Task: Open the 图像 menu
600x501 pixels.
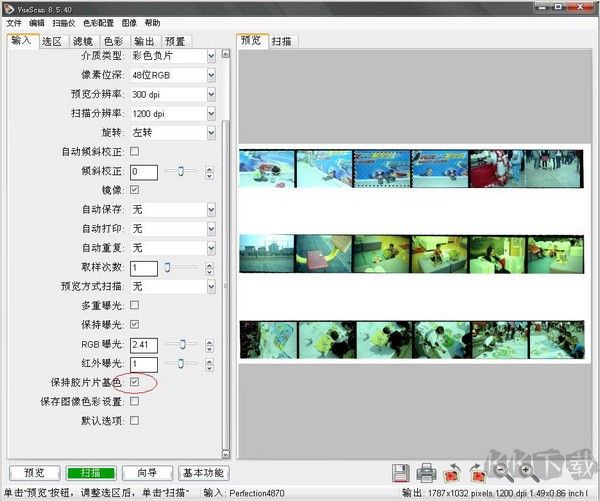Action: click(x=129, y=23)
